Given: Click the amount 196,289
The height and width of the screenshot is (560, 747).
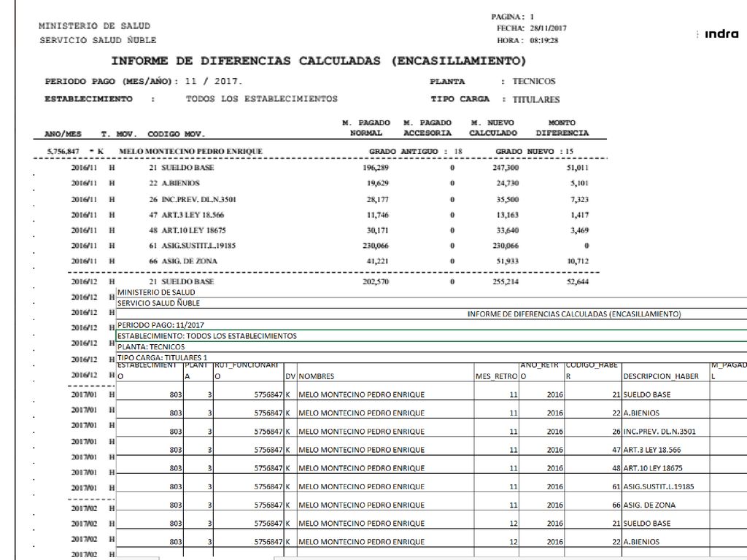Looking at the screenshot, I should [376, 168].
